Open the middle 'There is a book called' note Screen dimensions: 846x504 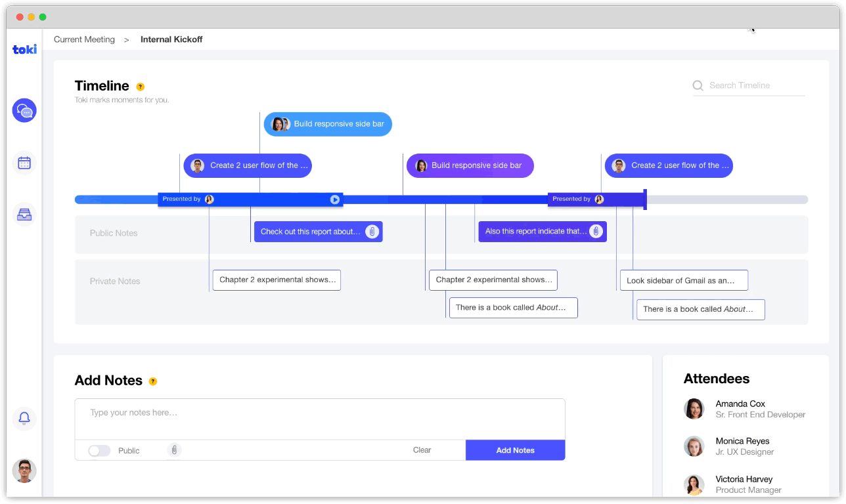pos(513,308)
